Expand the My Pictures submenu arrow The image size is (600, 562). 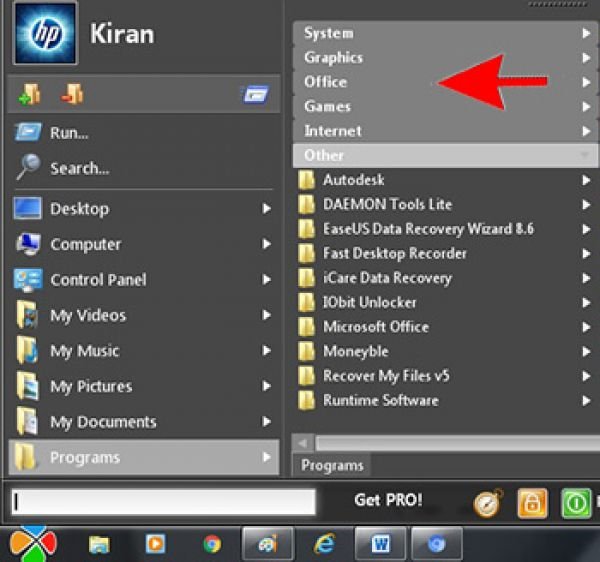point(267,386)
